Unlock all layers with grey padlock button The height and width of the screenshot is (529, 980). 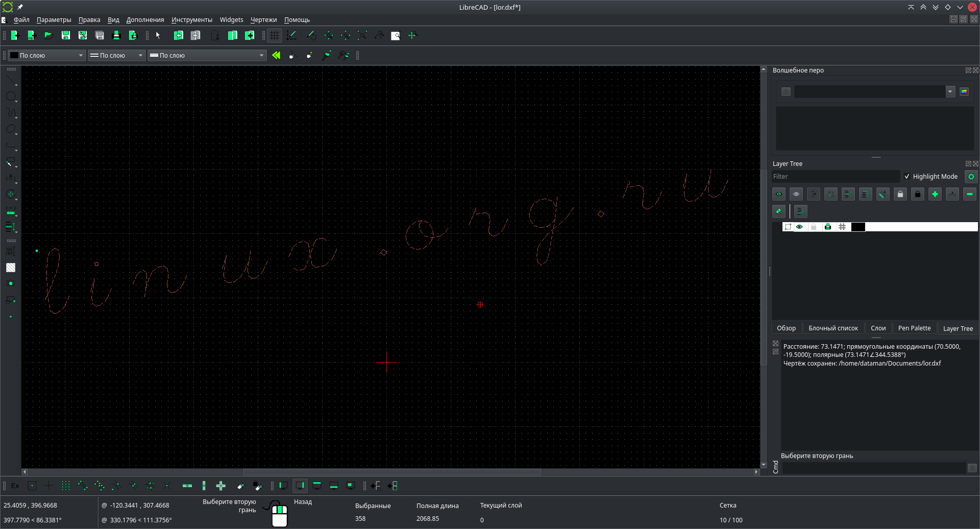(x=900, y=194)
